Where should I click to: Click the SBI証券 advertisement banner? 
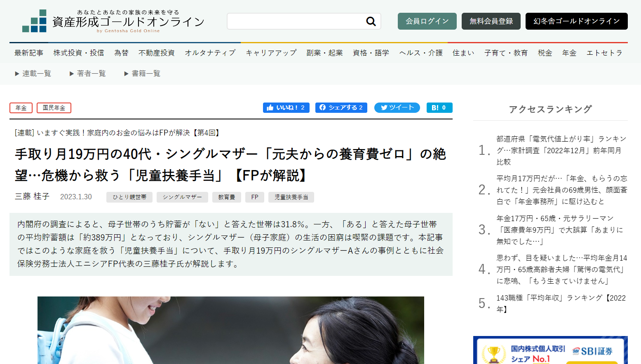pos(550,350)
